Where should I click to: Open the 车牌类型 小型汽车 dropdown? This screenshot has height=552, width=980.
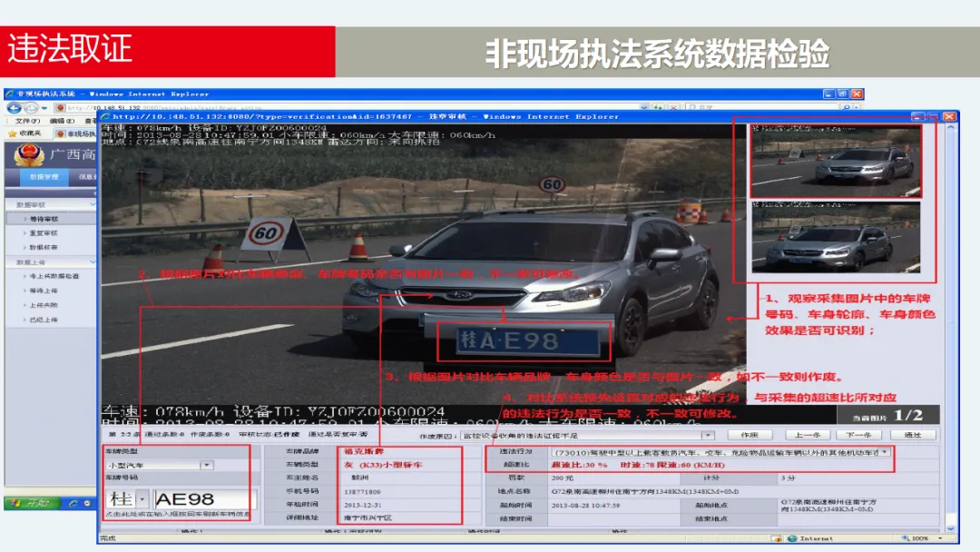206,465
